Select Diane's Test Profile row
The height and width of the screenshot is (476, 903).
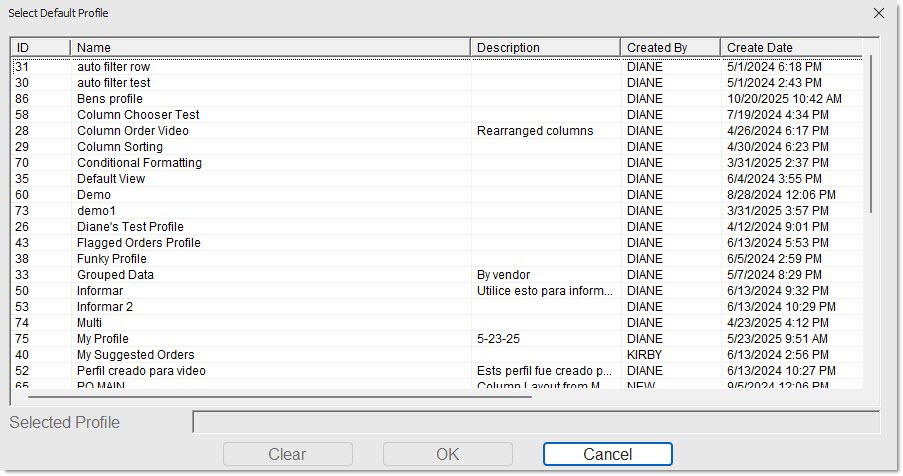[x=130, y=227]
